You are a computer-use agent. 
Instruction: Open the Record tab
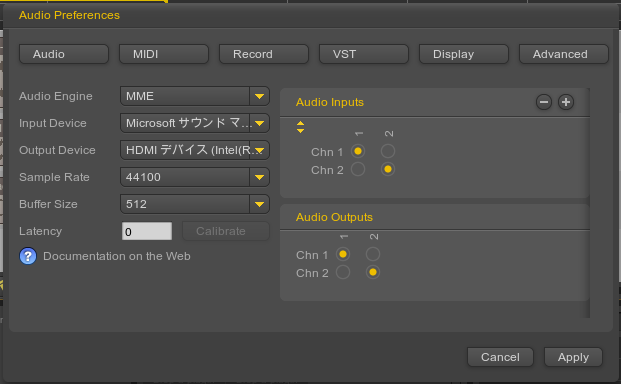point(264,54)
